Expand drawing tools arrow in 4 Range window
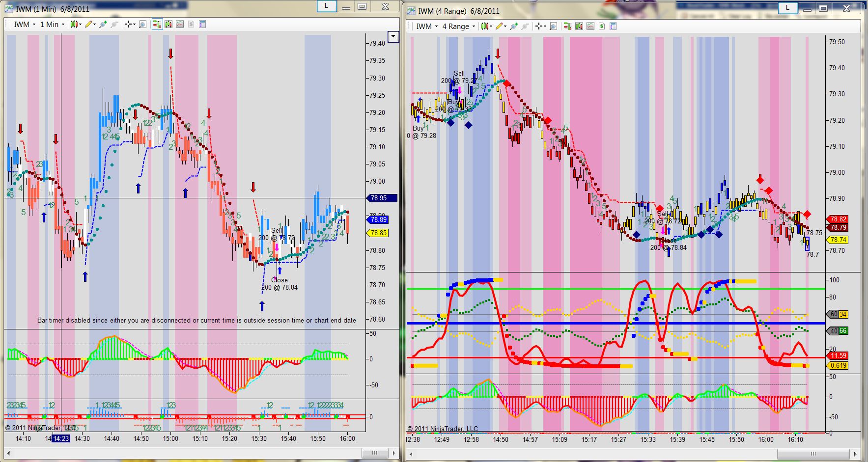Viewport: 868px width, 462px height. coord(505,27)
